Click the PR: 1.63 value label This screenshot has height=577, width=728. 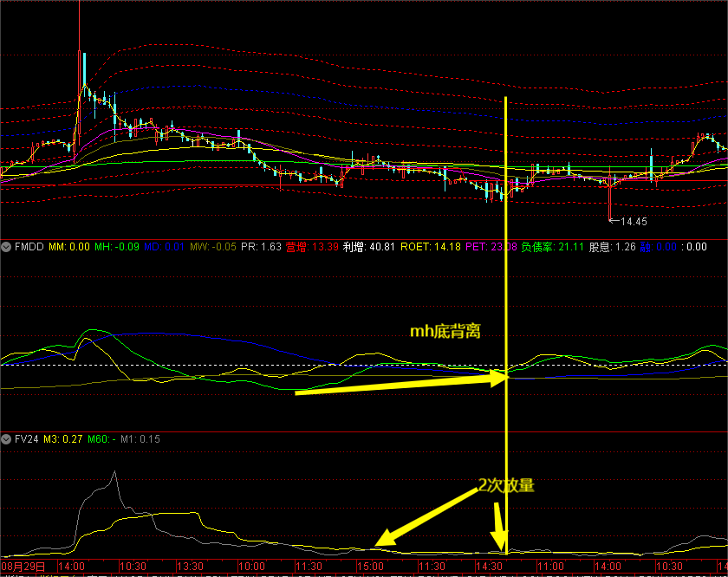261,247
